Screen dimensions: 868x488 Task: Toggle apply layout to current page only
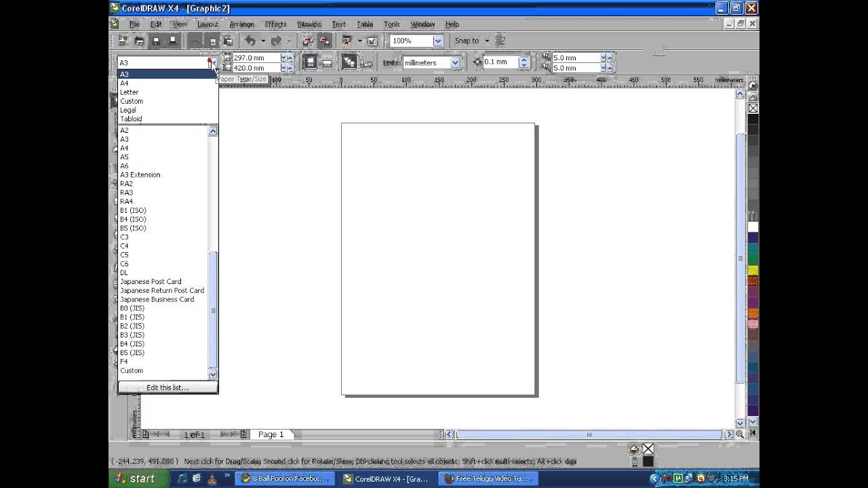coord(366,63)
